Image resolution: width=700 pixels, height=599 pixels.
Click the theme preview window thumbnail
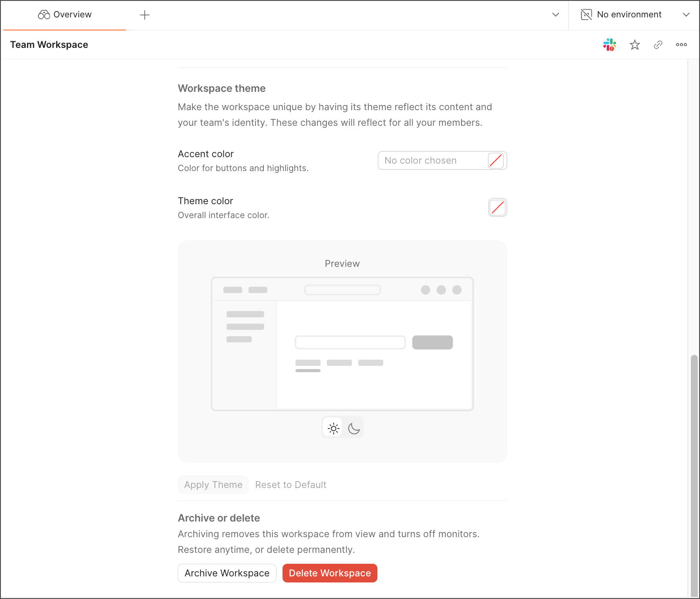click(x=342, y=344)
